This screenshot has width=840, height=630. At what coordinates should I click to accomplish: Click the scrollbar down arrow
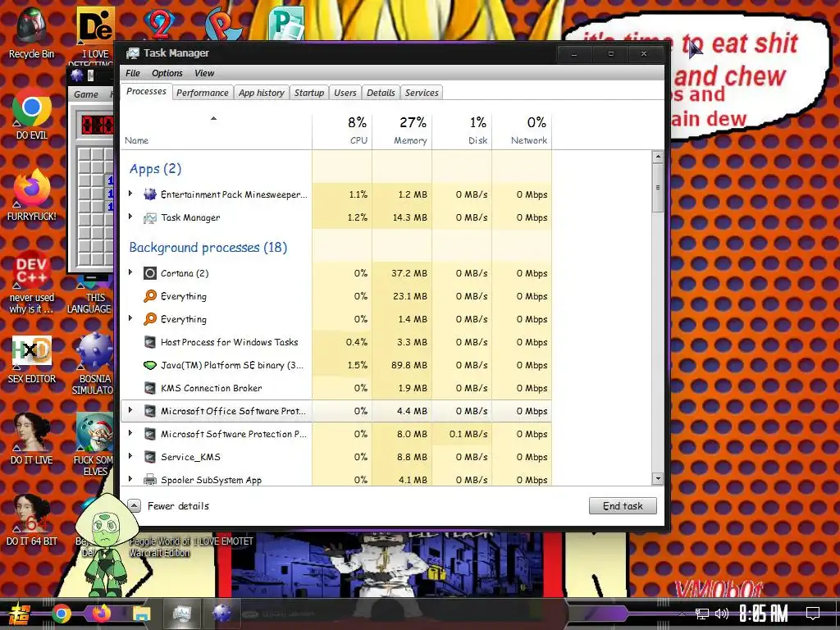(x=657, y=478)
